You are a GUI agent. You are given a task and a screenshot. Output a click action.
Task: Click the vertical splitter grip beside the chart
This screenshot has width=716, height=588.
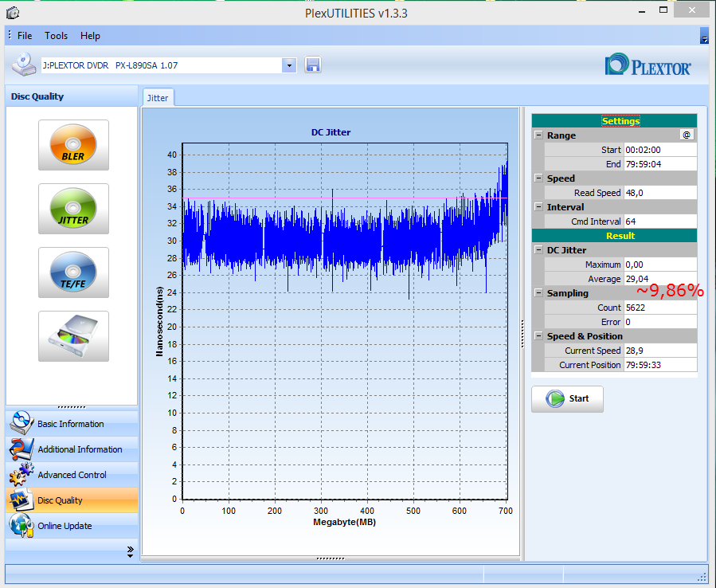pos(522,334)
